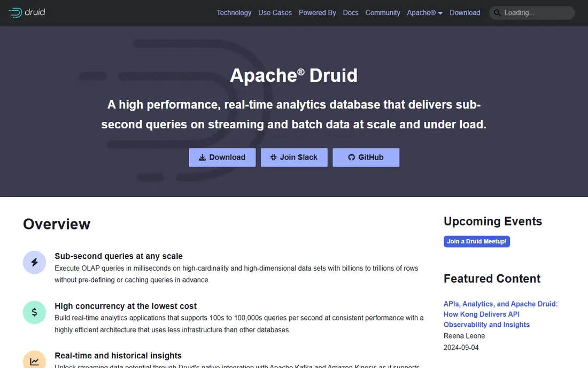Viewport: 588px width, 368px height.
Task: Click the 'Build real-time analytics applications' description
Action: click(x=239, y=324)
